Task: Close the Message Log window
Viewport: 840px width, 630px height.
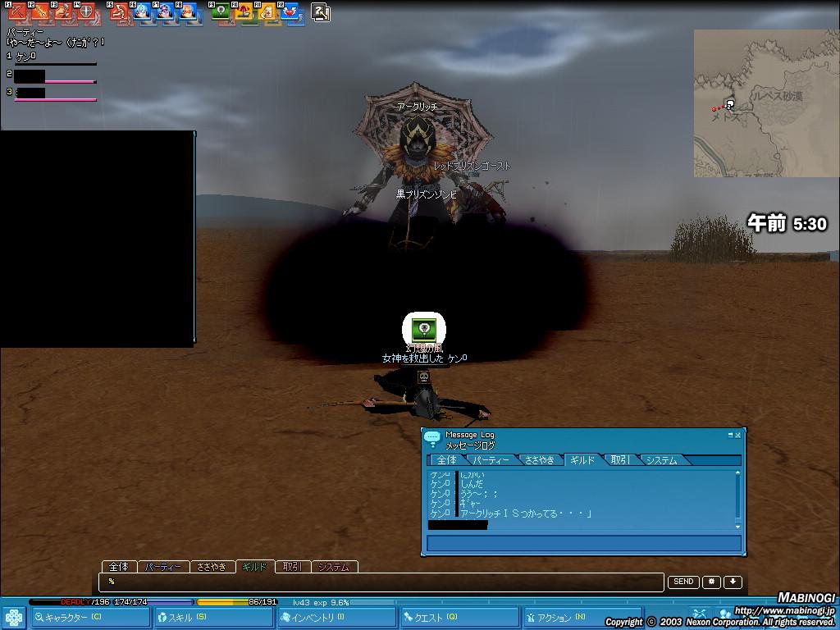Action: (x=737, y=435)
